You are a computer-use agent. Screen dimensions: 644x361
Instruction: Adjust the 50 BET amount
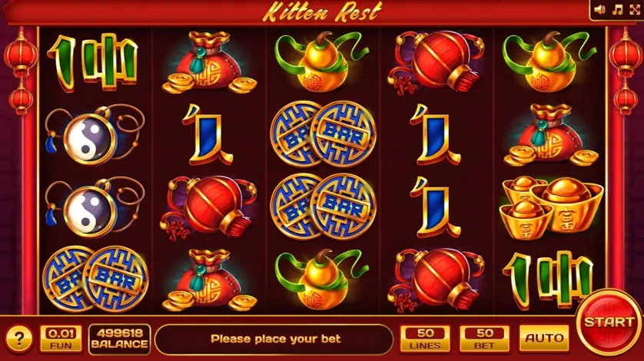[x=485, y=339]
